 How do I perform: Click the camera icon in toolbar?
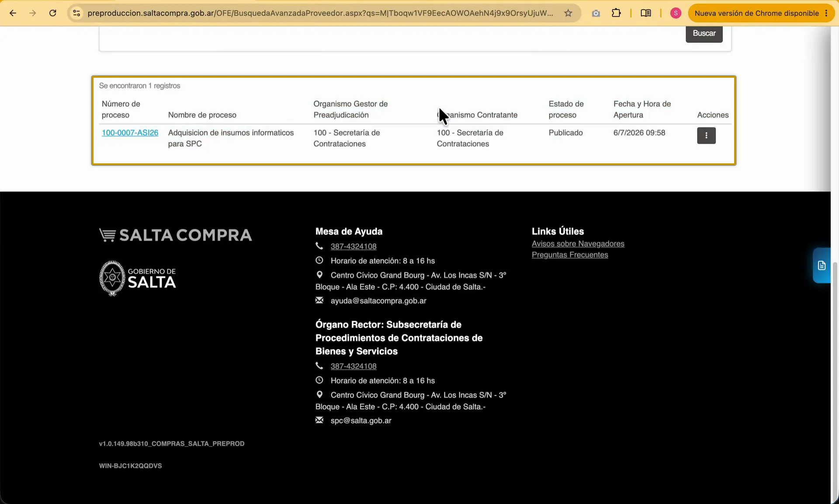click(596, 13)
